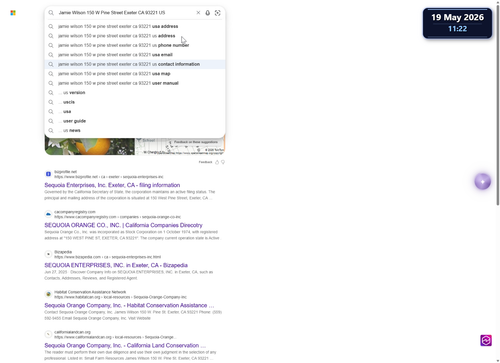Screen dimensions: 500x363
Task: Click in the search text field
Action: [x=125, y=13]
